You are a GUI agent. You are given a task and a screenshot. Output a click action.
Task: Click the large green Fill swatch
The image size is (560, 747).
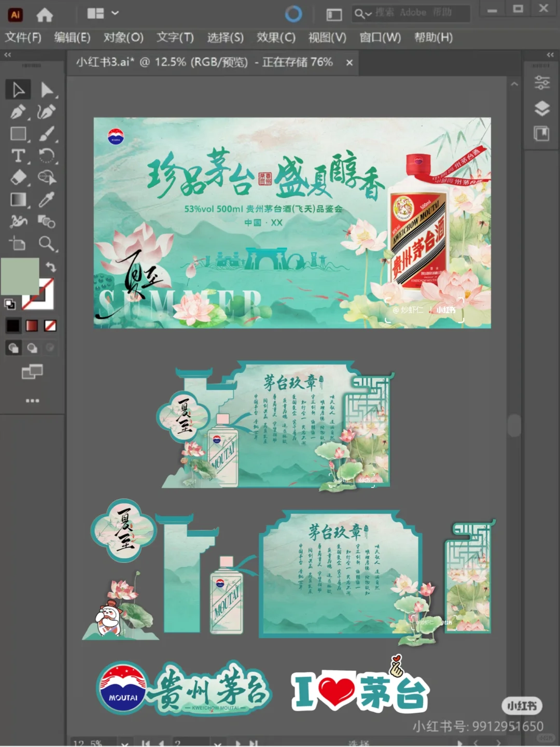click(20, 276)
